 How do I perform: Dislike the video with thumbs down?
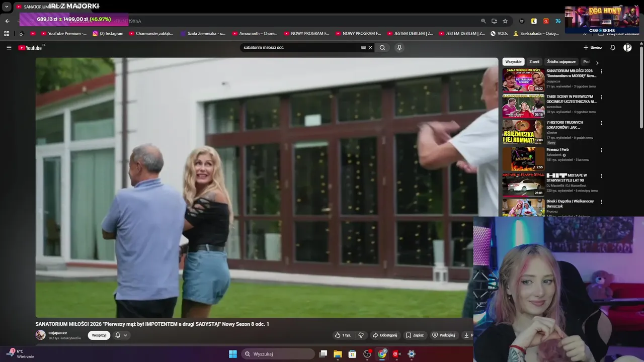(361, 335)
